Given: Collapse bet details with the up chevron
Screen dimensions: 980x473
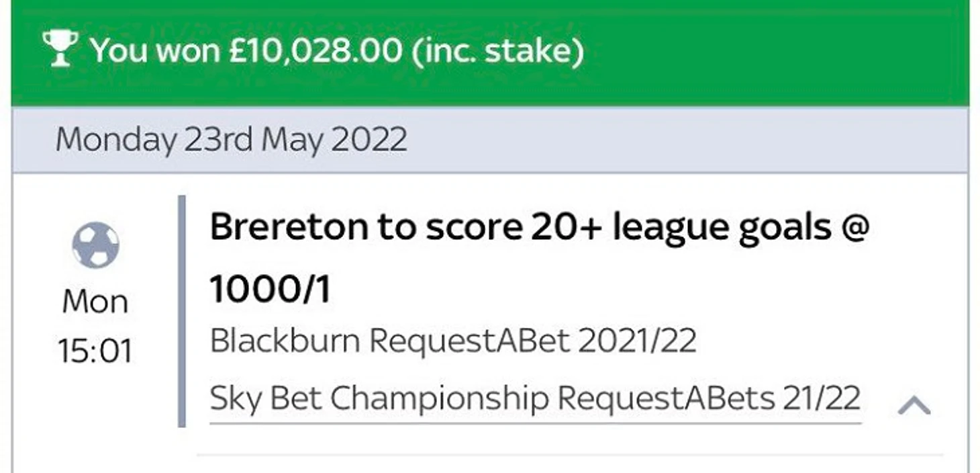Looking at the screenshot, I should coord(914,404).
